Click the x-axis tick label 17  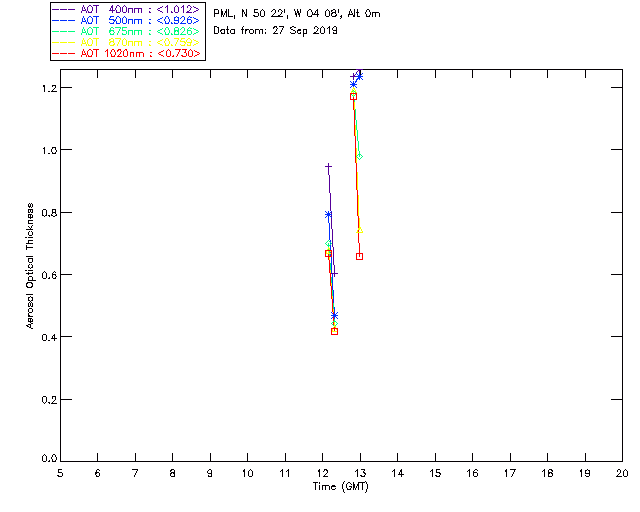pyautogui.click(x=510, y=473)
